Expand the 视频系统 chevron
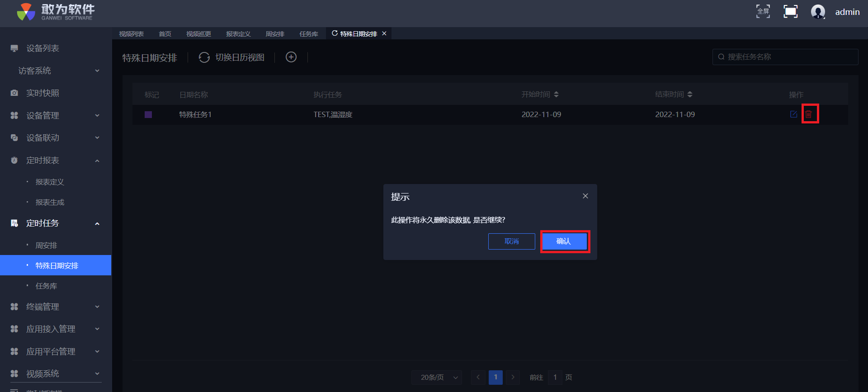This screenshot has width=868, height=392. (97, 374)
